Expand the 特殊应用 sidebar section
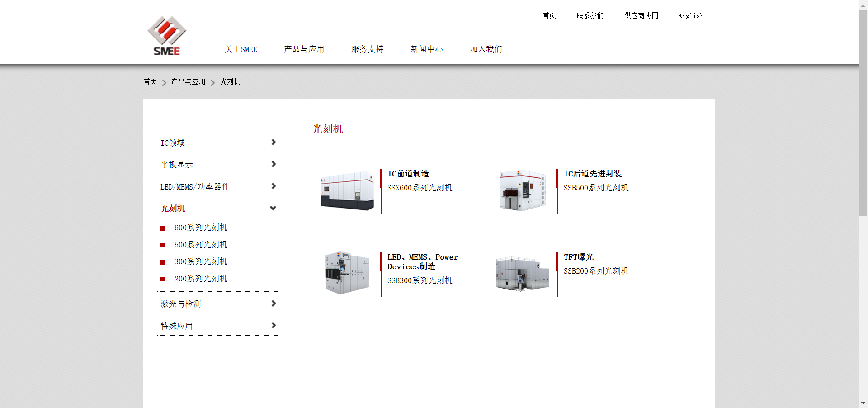868x408 pixels. 274,325
